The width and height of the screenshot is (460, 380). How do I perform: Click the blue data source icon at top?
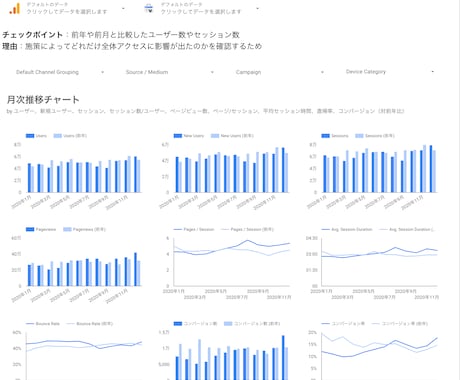[149, 8]
